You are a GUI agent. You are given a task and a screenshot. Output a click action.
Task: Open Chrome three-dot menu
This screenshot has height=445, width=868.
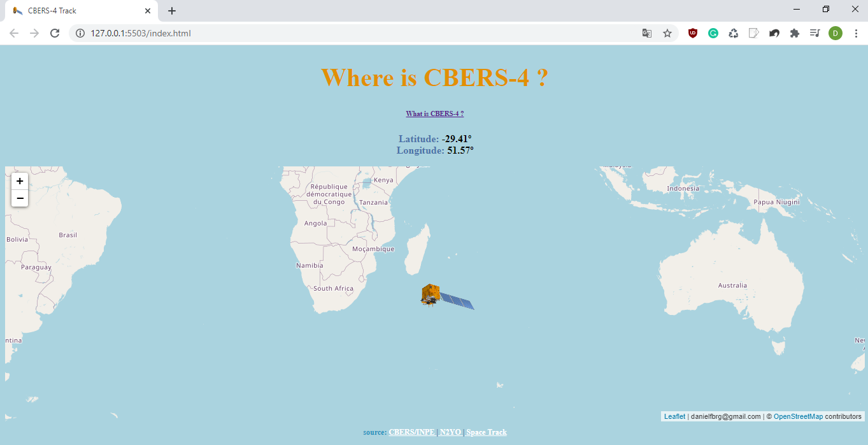[856, 33]
